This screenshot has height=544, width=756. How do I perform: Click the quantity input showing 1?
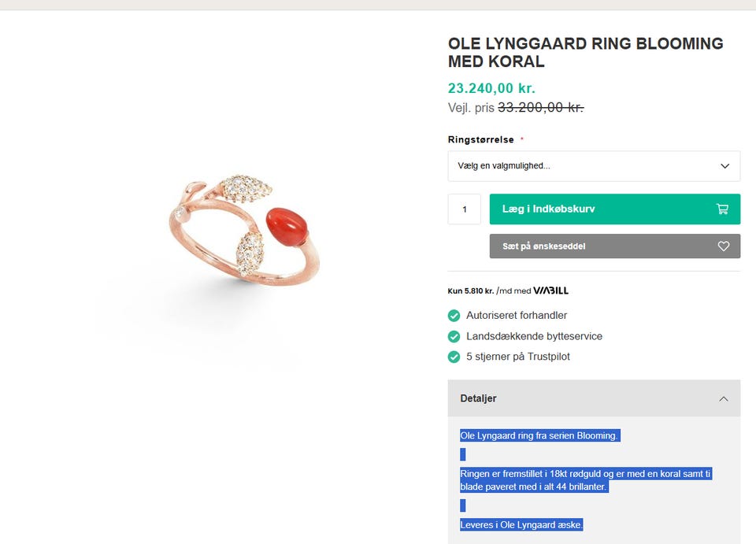coord(464,209)
